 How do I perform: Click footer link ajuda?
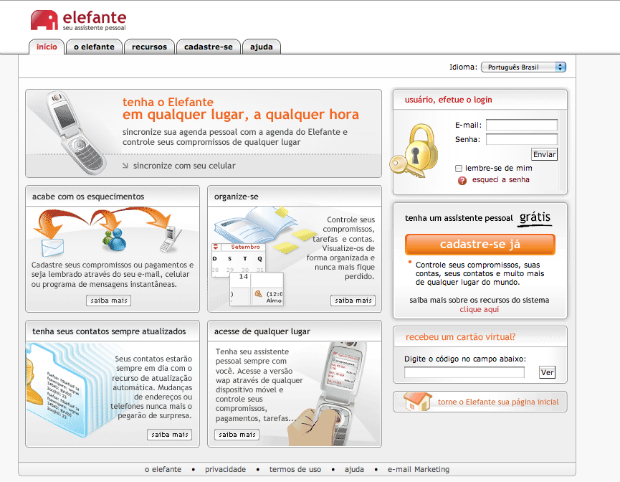(354, 469)
